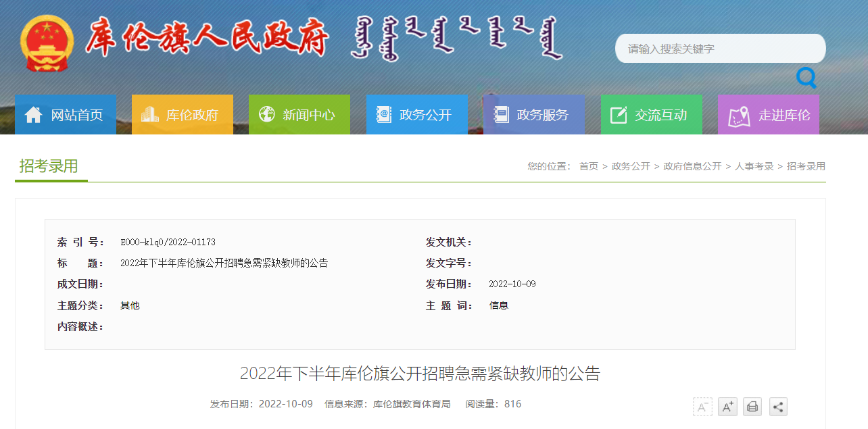
Task: Go to 政府信息公开 in the breadcrumb
Action: (x=692, y=166)
